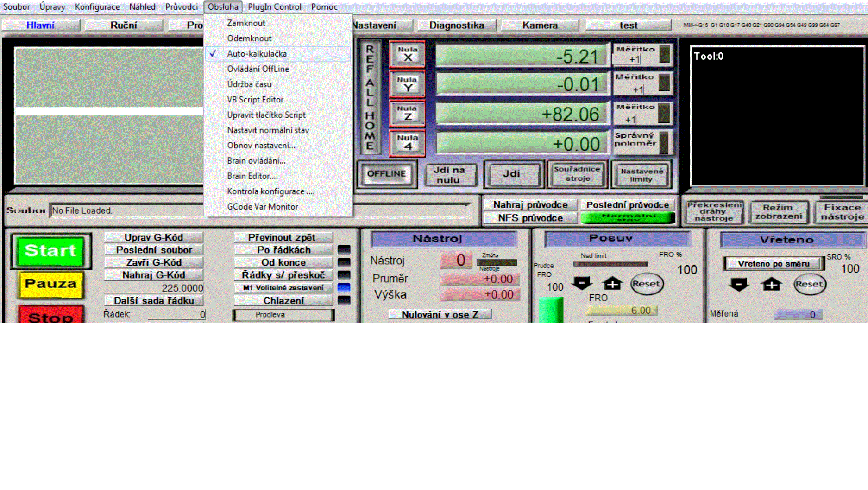868x490 pixels.
Task: Increase spindle speed with Vřeteno plus arrow
Action: coord(771,285)
